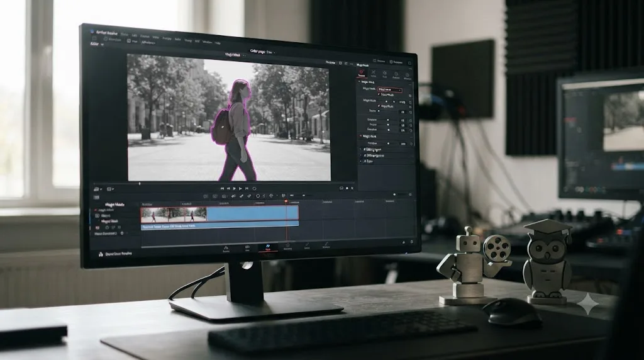This screenshot has height=360, width=644.
Task: Open the dropdown beside the viewer clip title
Action: click(245, 55)
